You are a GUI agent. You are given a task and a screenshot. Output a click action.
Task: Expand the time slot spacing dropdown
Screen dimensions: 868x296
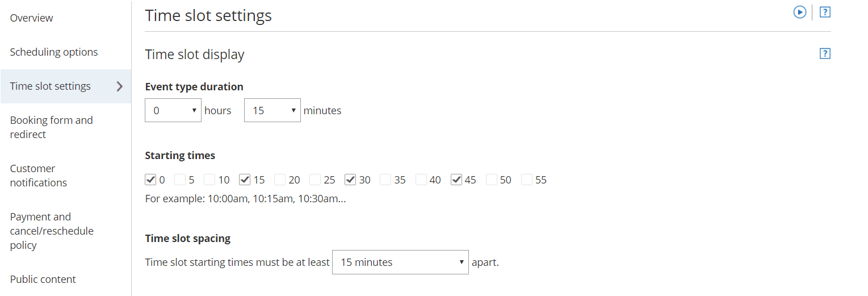(400, 262)
